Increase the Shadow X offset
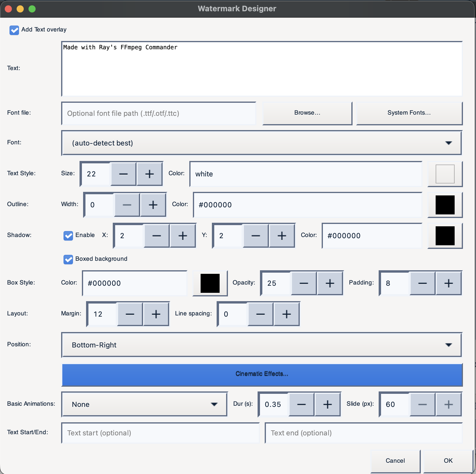 click(183, 236)
